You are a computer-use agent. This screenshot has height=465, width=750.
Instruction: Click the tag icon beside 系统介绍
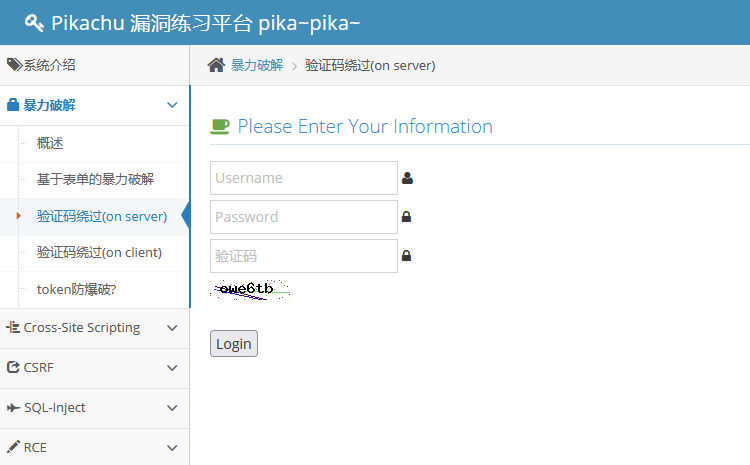click(x=14, y=65)
